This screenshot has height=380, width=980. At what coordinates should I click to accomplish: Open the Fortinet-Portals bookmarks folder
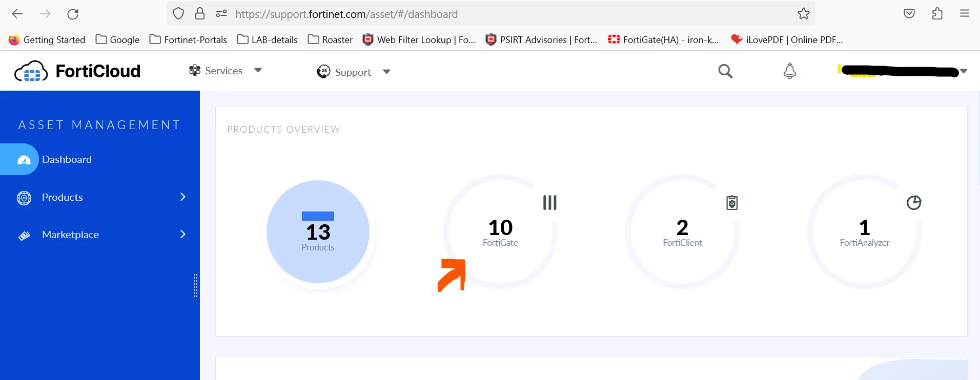coord(189,39)
